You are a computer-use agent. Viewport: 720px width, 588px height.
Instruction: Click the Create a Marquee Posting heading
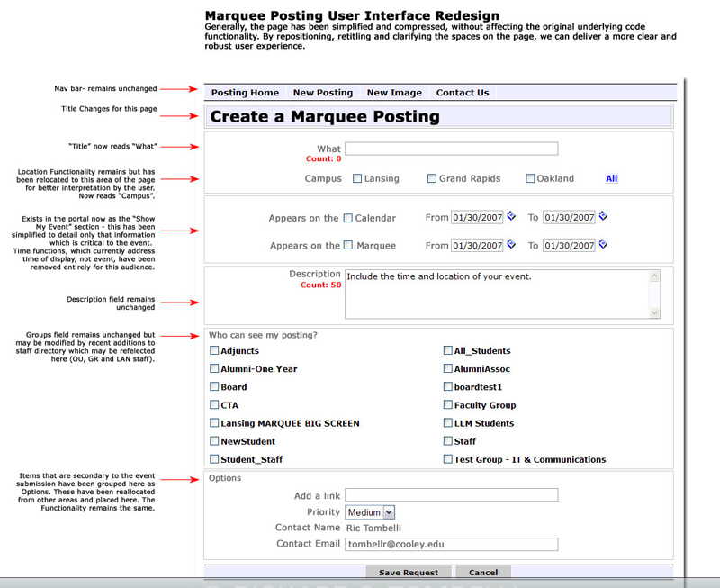pos(325,117)
